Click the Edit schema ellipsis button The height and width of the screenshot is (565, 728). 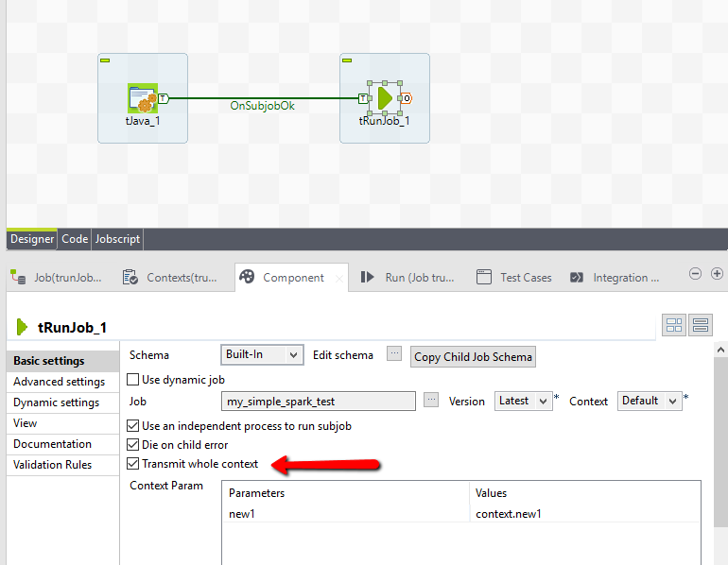pos(394,353)
